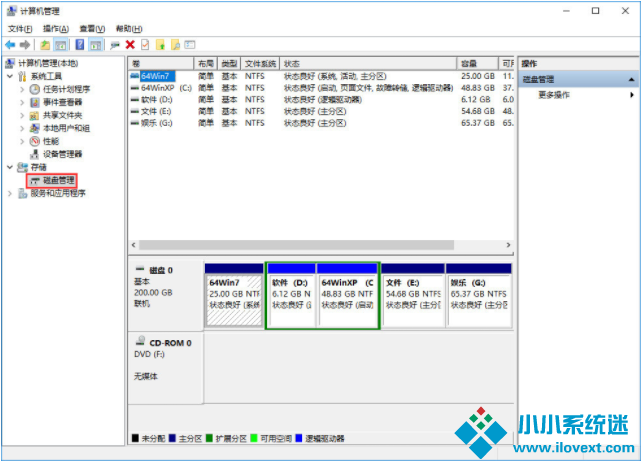This screenshot has width=643, height=464.
Task: Click the red X delete toolbar icon
Action: click(x=130, y=45)
